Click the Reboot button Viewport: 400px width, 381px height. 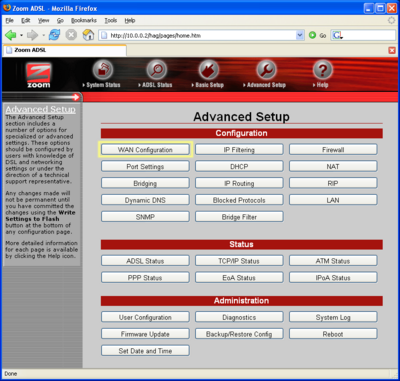333,334
